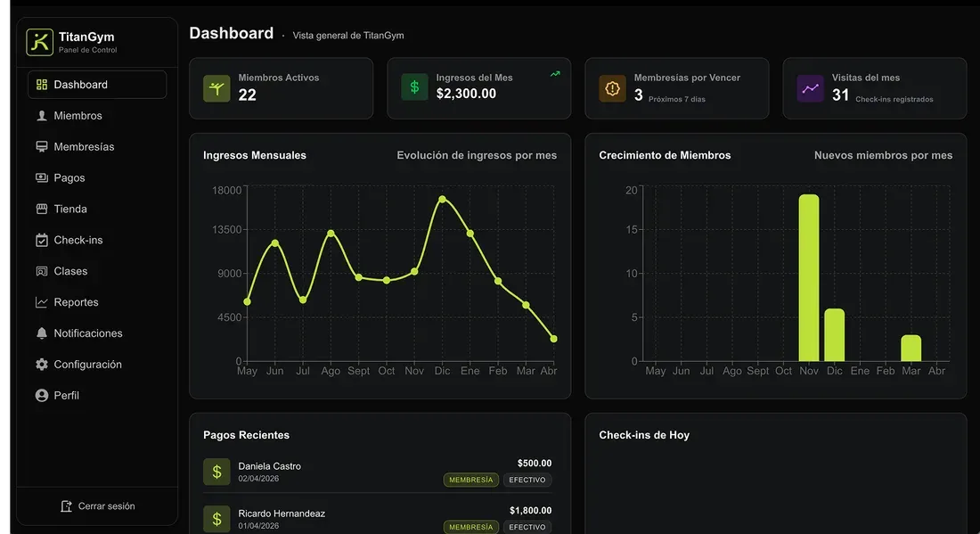Open the Miembros section
Image resolution: width=980 pixels, height=534 pixels.
97,116
